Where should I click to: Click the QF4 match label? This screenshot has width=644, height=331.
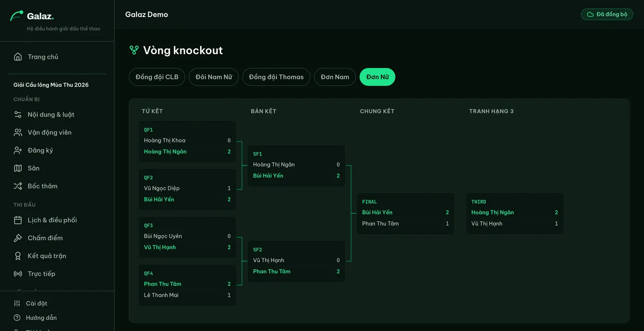click(x=149, y=273)
